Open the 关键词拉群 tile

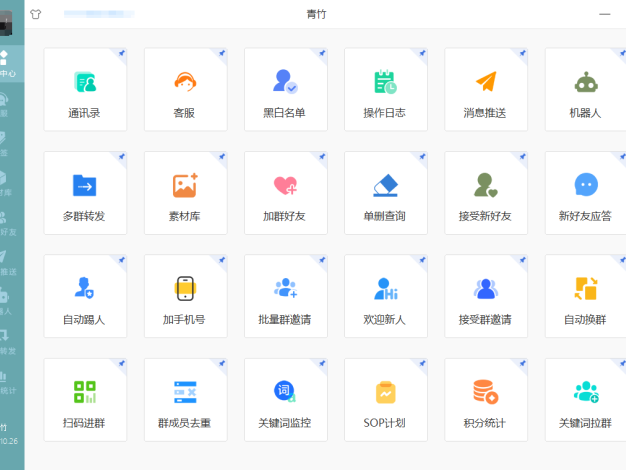coord(586,400)
